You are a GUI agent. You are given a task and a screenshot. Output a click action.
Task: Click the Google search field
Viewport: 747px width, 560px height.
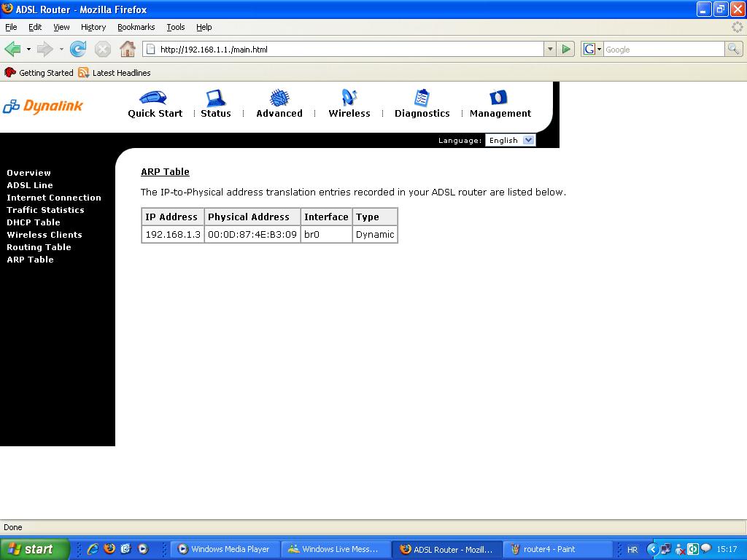pyautogui.click(x=664, y=49)
